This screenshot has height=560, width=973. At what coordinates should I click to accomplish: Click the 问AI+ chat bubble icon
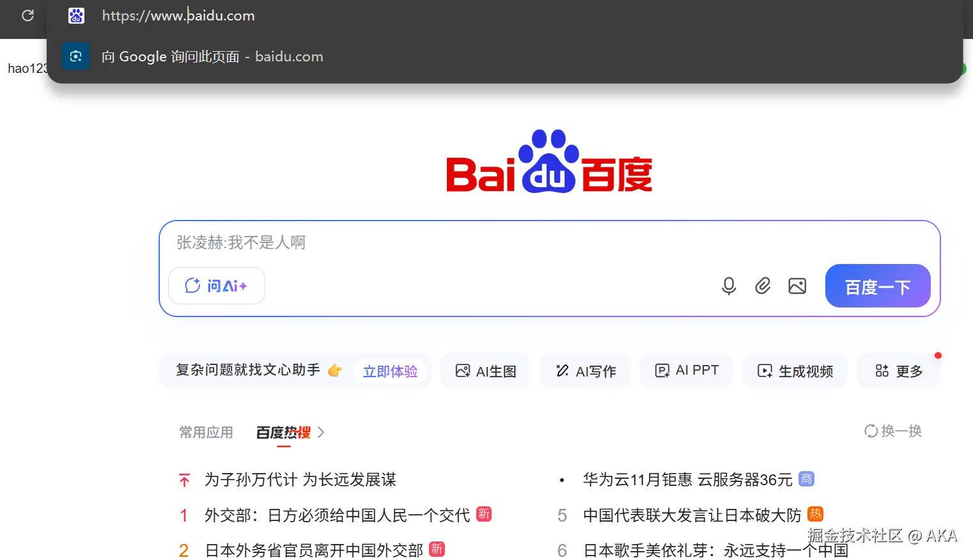tap(192, 286)
